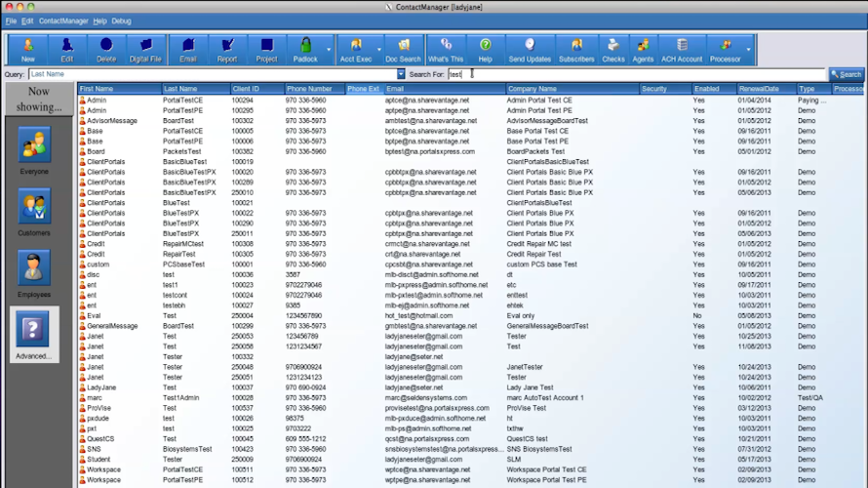
Task: Select the LadyJane Test contact row
Action: (x=470, y=387)
